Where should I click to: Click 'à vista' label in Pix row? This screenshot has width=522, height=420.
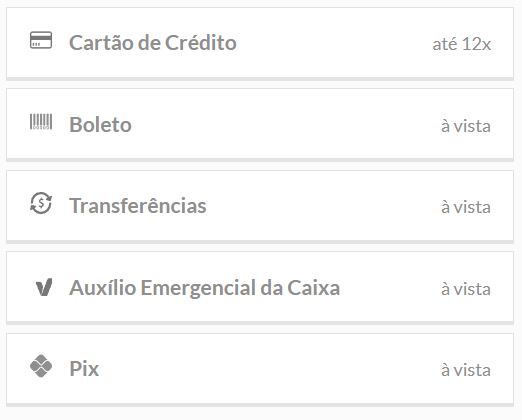[466, 370]
